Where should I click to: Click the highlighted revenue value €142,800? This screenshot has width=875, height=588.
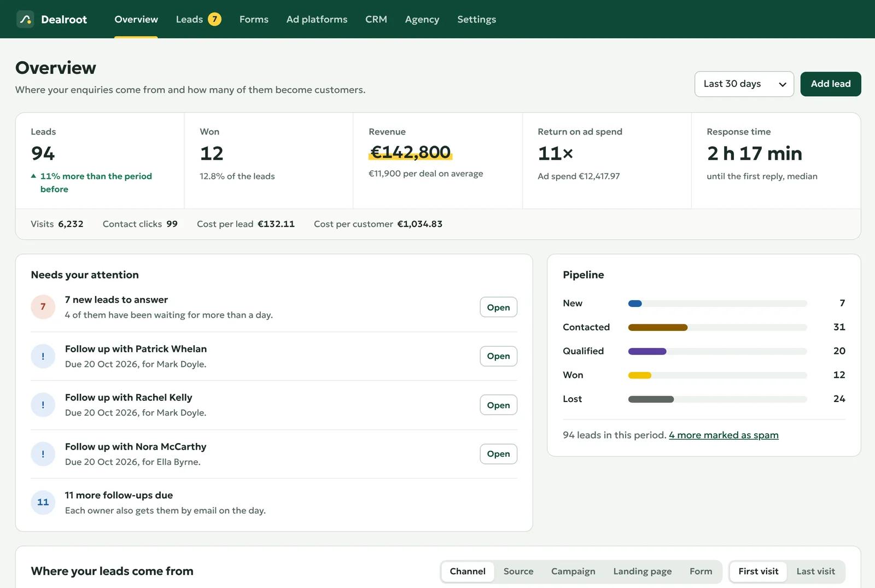411,152
